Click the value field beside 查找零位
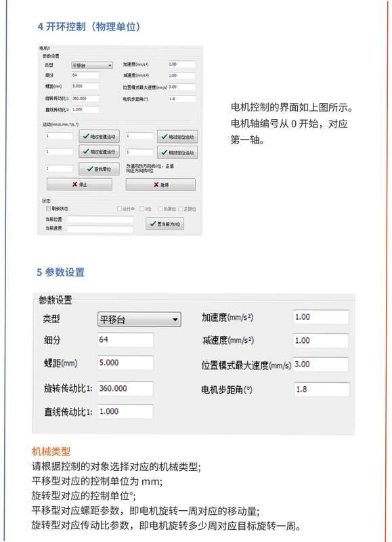The height and width of the screenshot is (542, 392). tap(59, 168)
